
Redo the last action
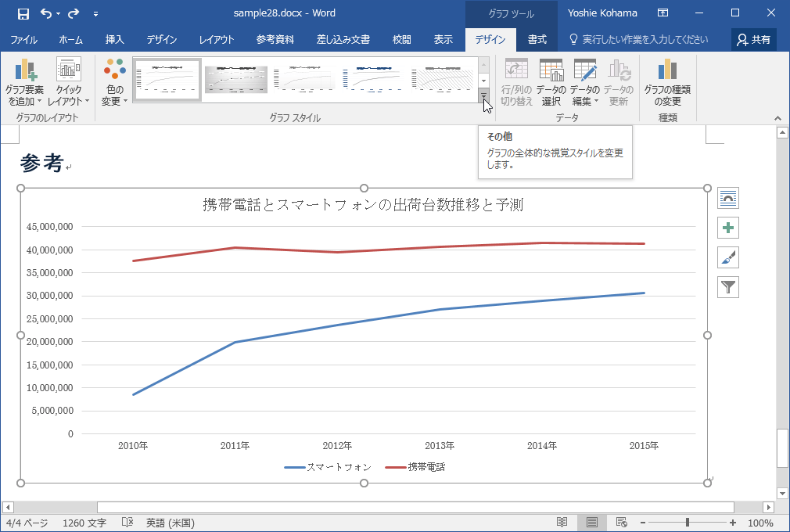pos(74,13)
